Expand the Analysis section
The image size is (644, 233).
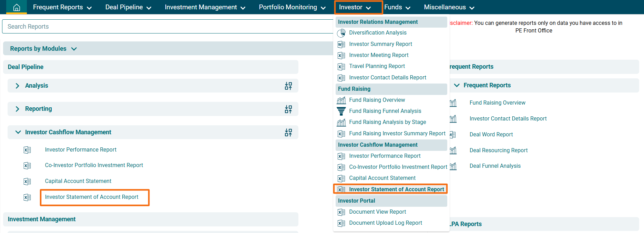tap(18, 86)
